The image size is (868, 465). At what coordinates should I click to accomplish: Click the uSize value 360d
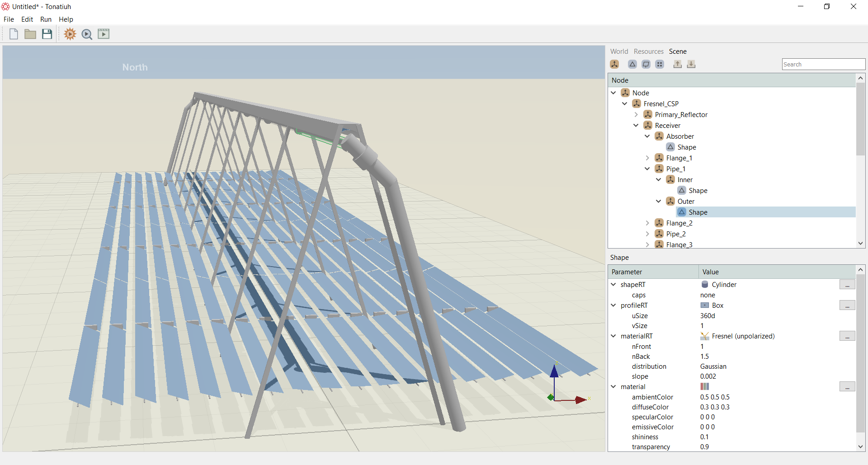(708, 315)
